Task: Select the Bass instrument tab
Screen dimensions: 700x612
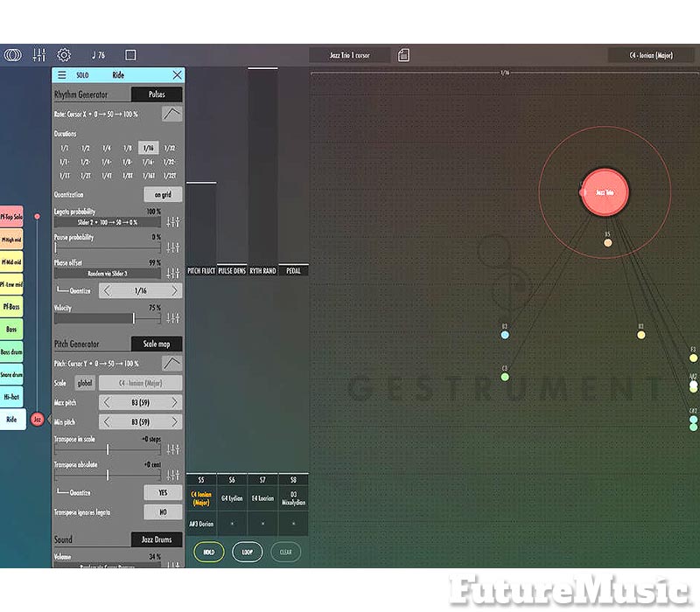Action: click(11, 330)
